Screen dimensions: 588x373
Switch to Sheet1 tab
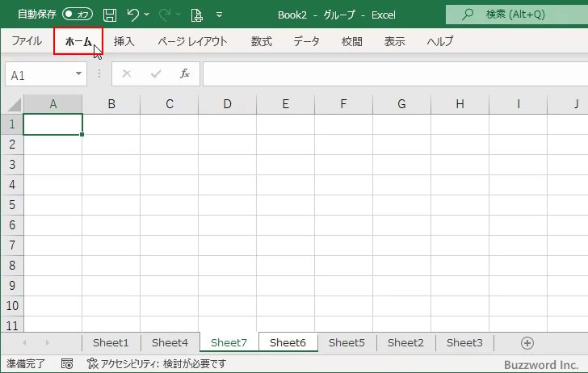click(x=111, y=342)
